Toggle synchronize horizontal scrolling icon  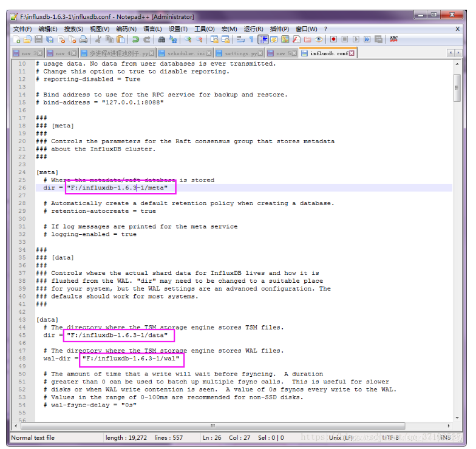point(225,39)
